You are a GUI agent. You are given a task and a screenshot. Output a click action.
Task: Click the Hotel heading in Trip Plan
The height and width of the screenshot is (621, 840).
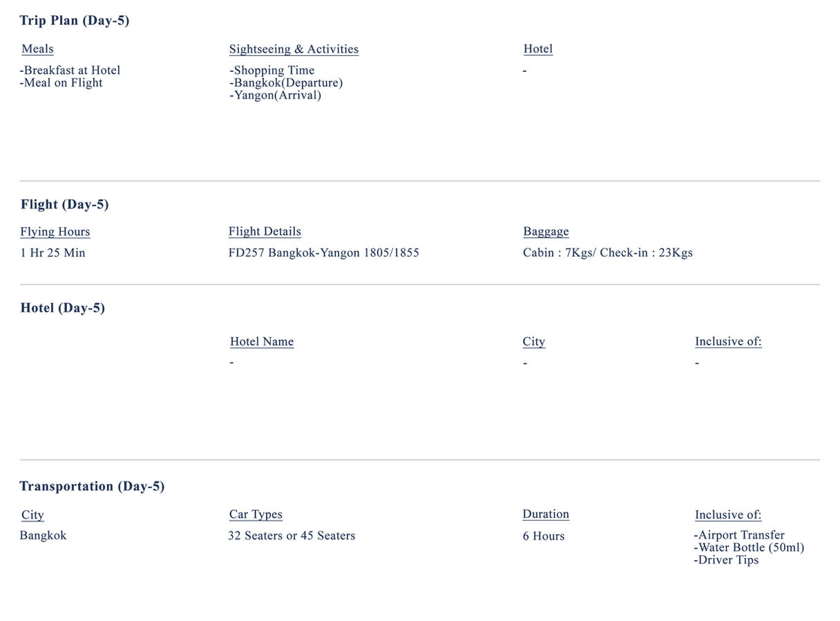(538, 49)
